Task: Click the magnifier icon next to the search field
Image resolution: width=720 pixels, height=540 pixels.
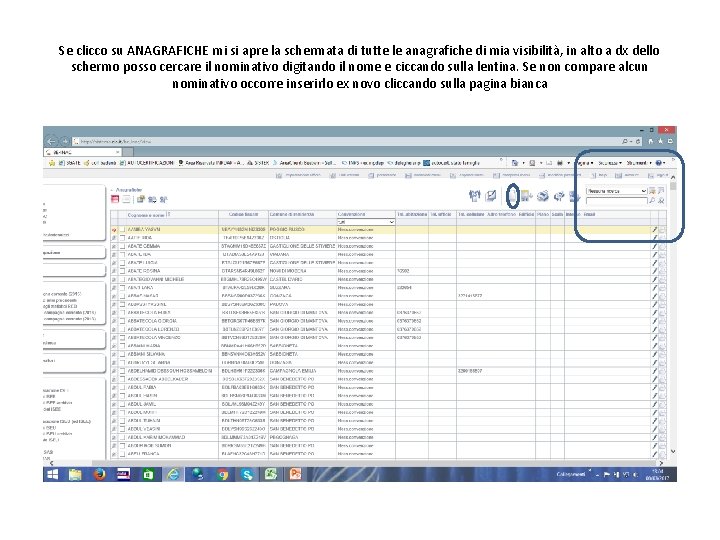Action: [652, 201]
